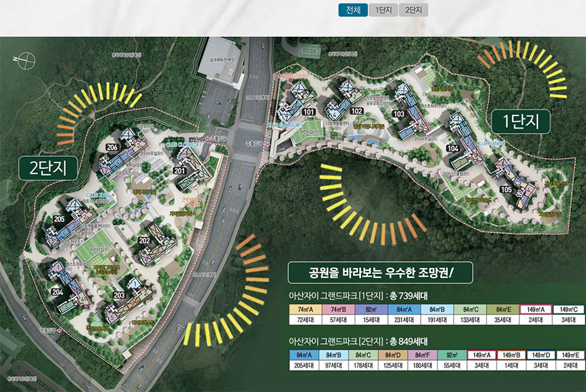The height and width of the screenshot is (392, 586).
Task: Click the large 2단지 label on the map
Action: click(49, 168)
